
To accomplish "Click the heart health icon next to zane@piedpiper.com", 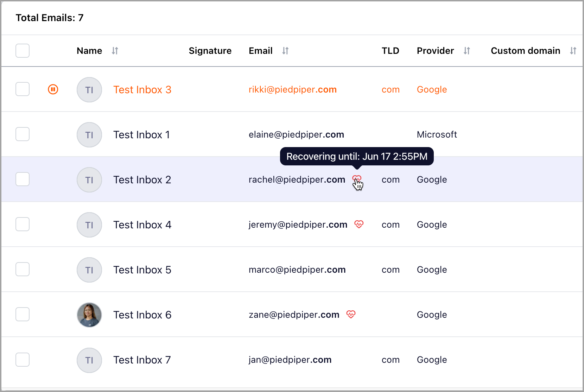I will pos(351,314).
